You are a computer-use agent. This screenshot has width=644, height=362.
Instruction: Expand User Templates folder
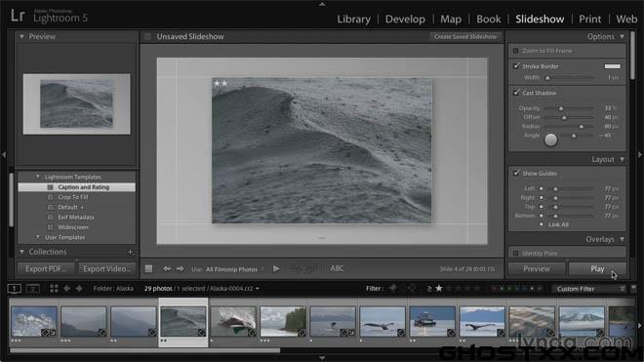(38, 237)
